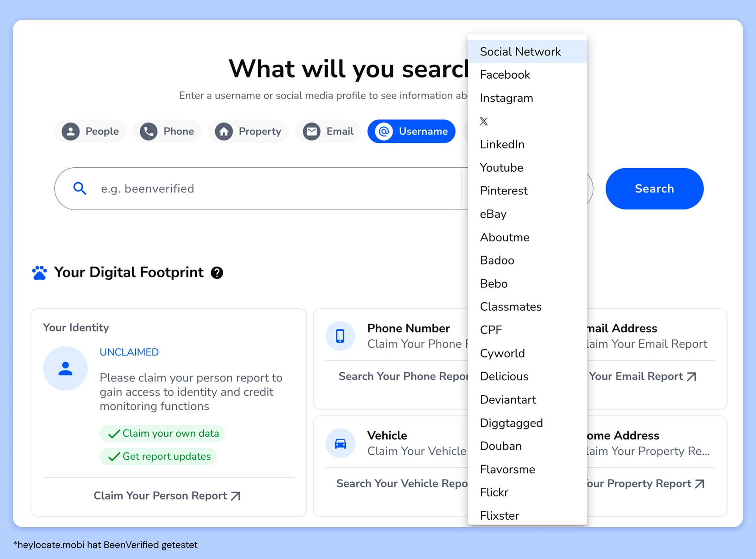The width and height of the screenshot is (756, 559).
Task: Click the arrow icon on Your Email Report
Action: [691, 377]
